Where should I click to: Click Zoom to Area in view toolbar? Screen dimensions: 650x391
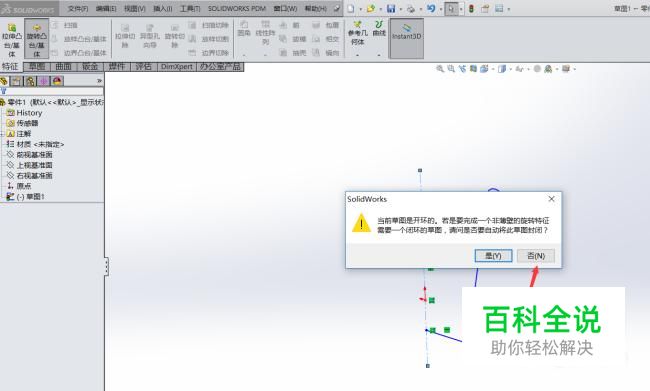click(451, 69)
